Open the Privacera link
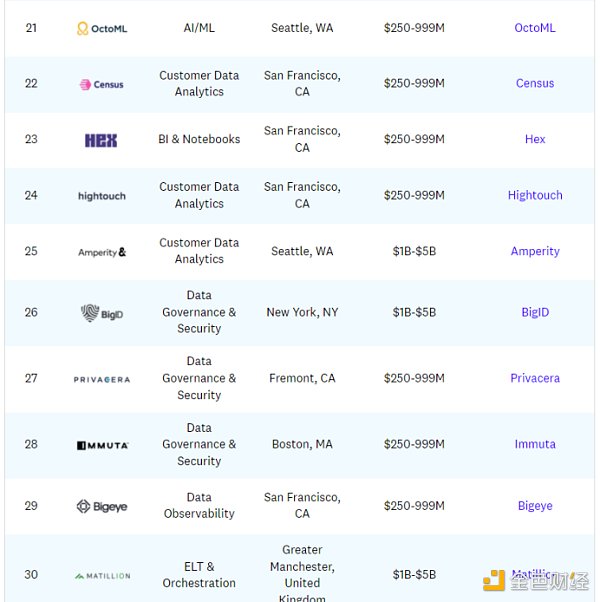 pyautogui.click(x=535, y=378)
